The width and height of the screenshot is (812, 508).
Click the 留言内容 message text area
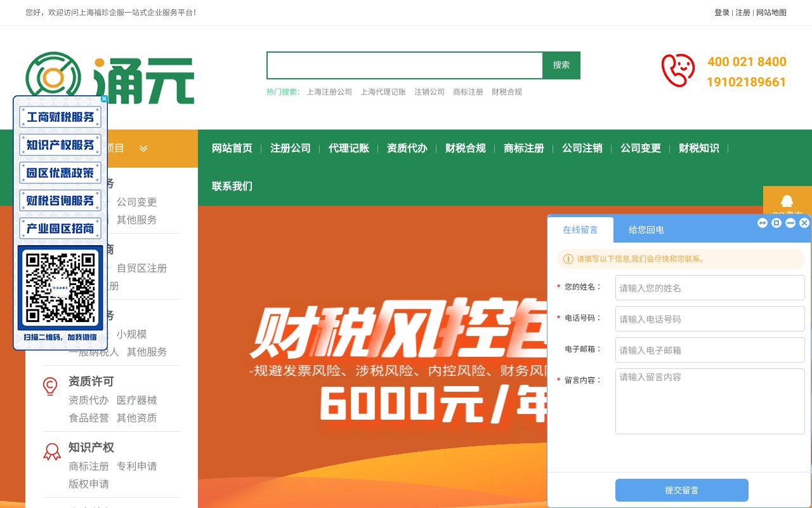(x=709, y=400)
